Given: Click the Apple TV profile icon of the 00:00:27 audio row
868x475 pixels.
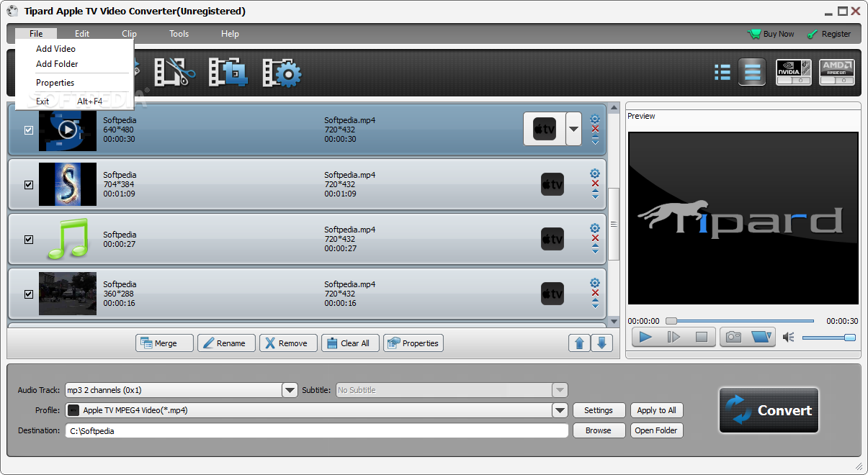Looking at the screenshot, I should (x=552, y=239).
